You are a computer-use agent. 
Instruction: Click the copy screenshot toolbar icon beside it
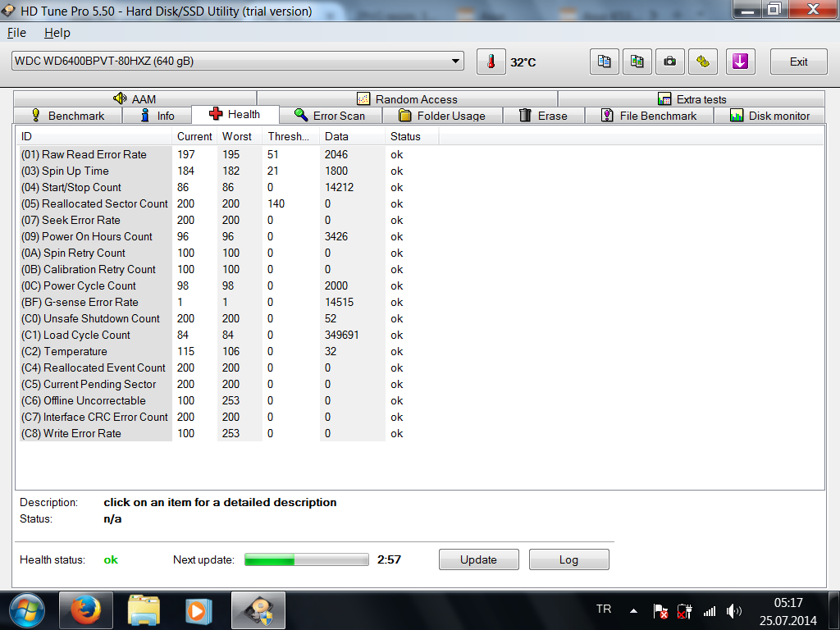(x=637, y=62)
